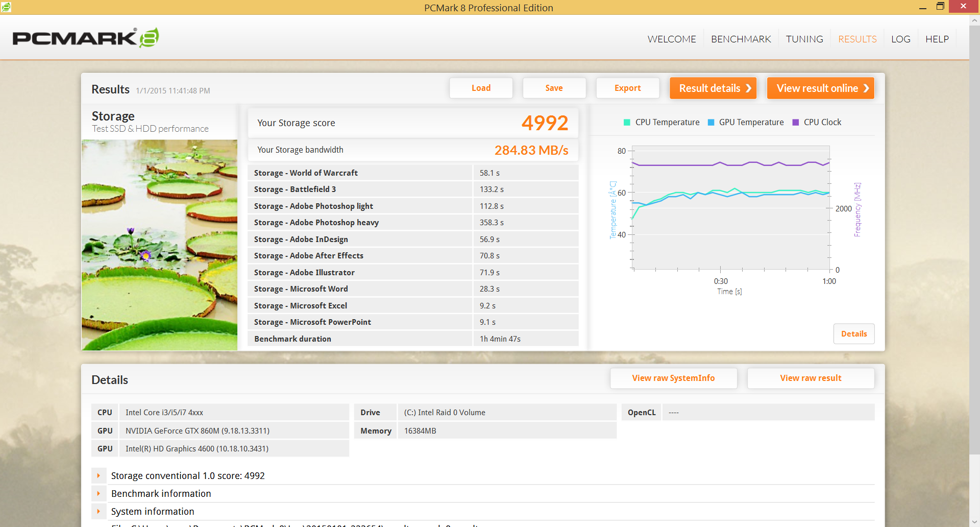Screen dimensions: 980x527
Task: Click the results timestamp 1/1/2015 11:41:48 PM
Action: 173,90
